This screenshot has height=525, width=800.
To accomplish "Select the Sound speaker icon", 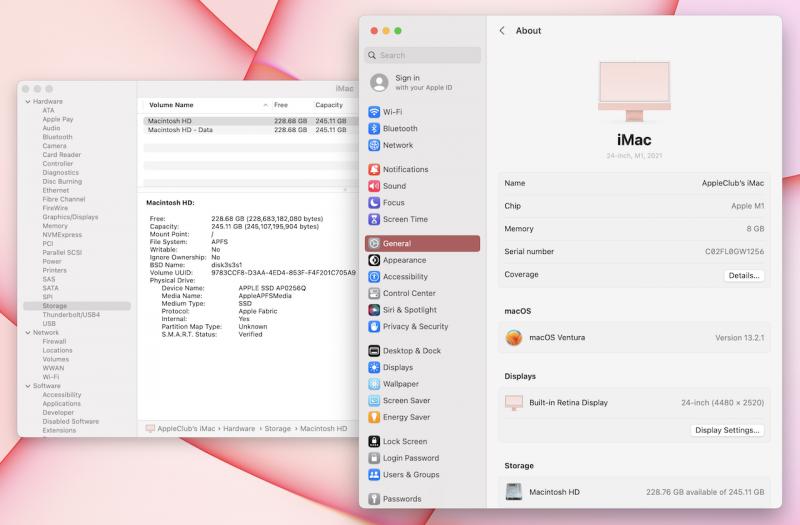I will point(374,186).
